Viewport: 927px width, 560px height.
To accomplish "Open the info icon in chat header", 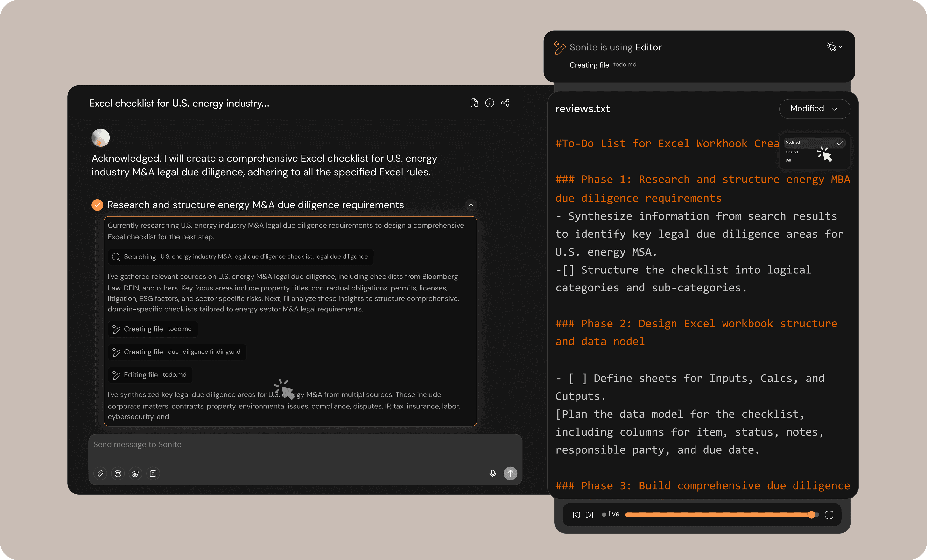I will coord(490,103).
